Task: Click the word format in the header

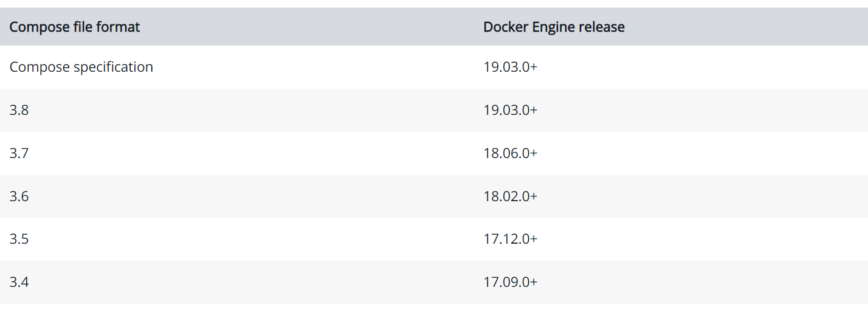Action: click(x=121, y=27)
